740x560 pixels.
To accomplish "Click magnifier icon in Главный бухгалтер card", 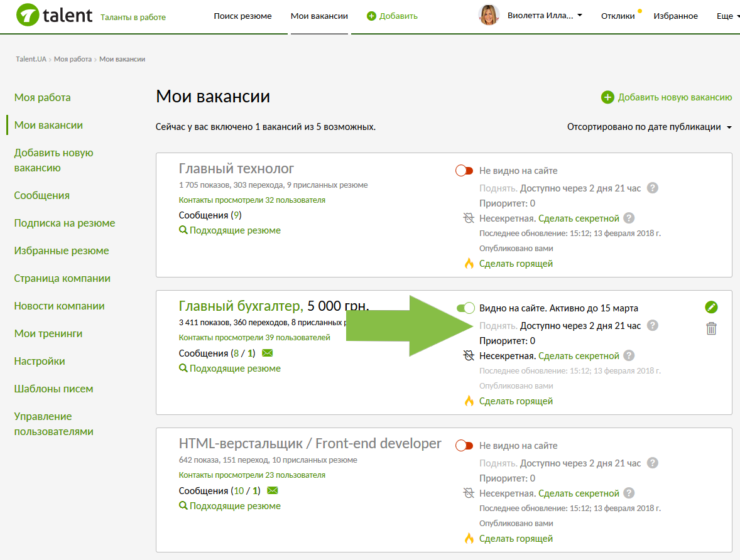I will [x=183, y=368].
